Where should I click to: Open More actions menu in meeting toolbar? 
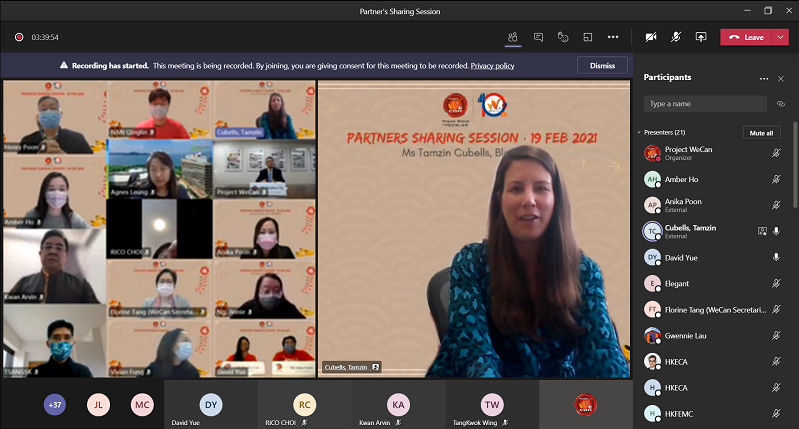click(614, 37)
